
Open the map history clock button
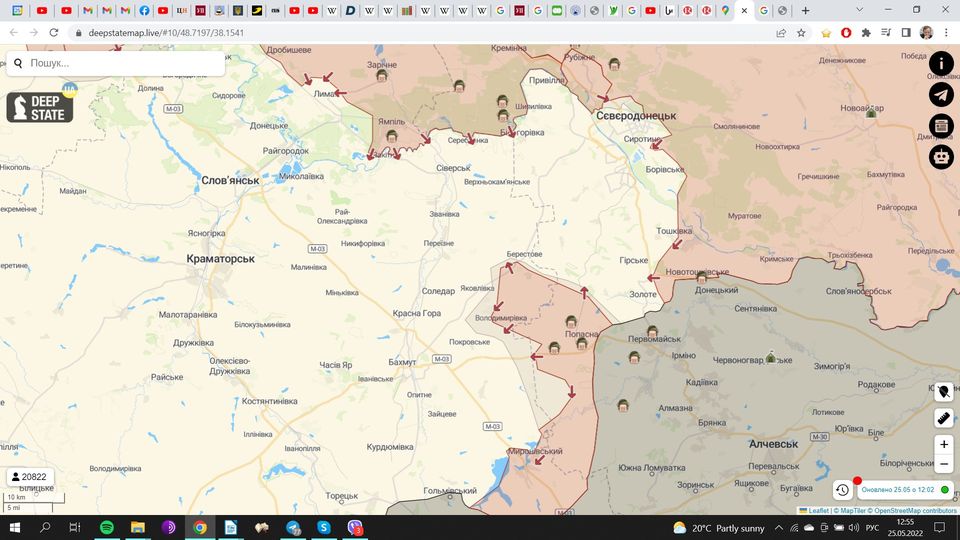coord(842,490)
